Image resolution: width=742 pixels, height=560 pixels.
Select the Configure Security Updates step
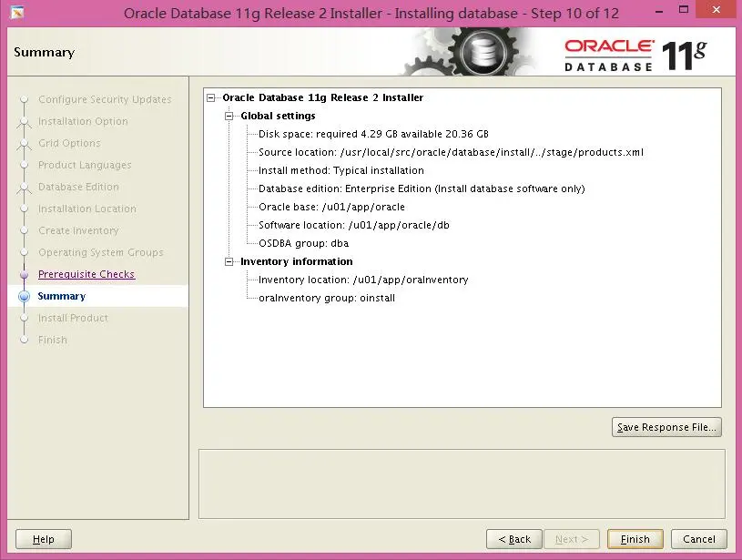pyautogui.click(x=105, y=99)
